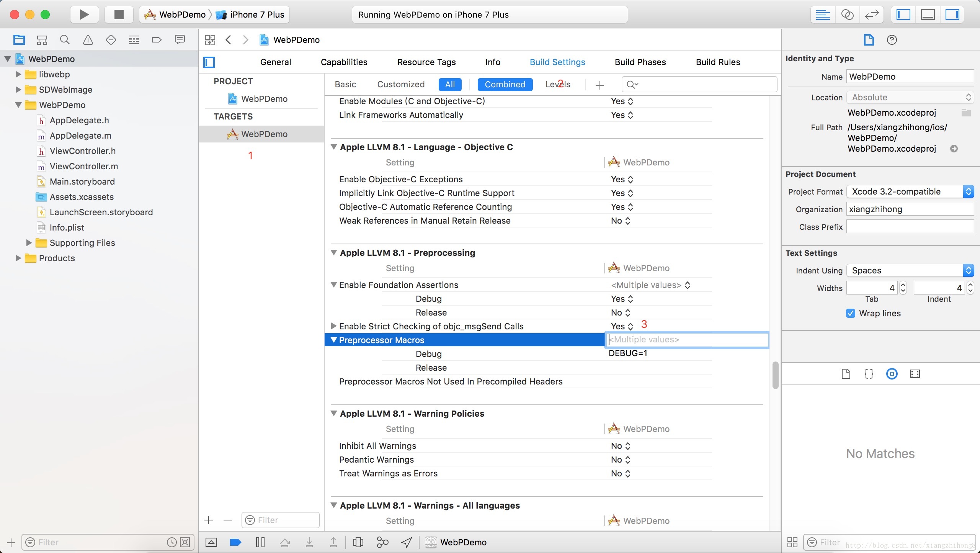The image size is (980, 553).
Task: Open the related items grid menu
Action: (x=210, y=40)
